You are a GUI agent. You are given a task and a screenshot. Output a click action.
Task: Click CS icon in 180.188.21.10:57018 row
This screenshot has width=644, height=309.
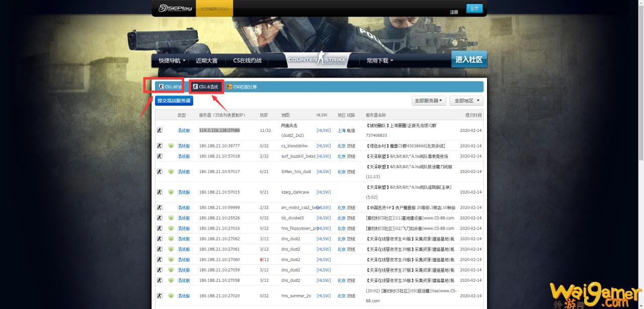(159, 156)
